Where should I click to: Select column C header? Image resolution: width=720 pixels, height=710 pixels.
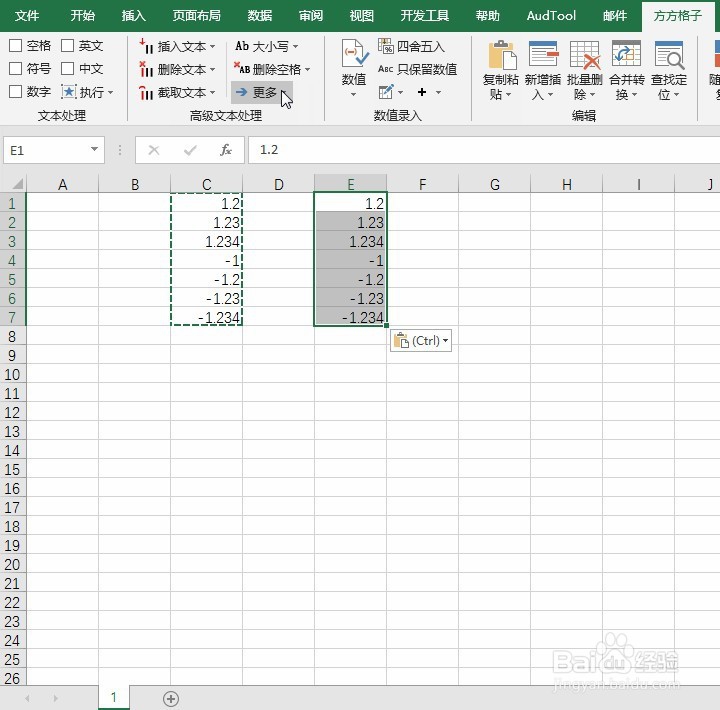click(207, 185)
